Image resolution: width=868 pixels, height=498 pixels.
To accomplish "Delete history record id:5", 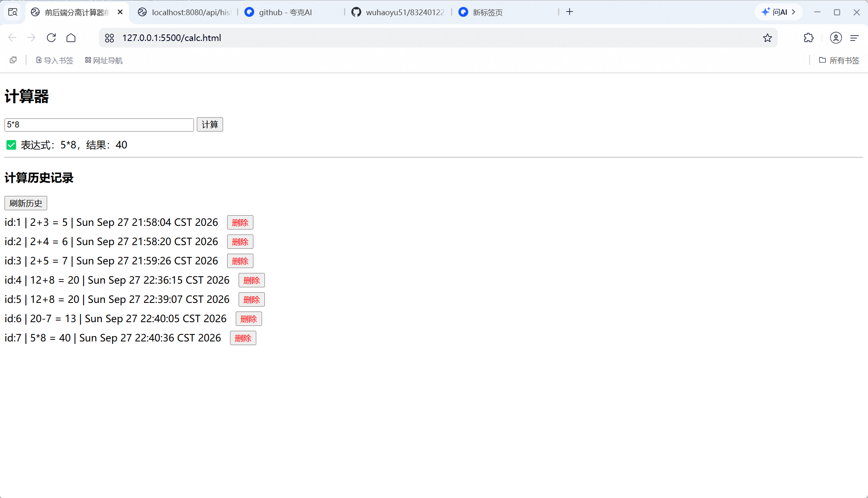I will pos(252,300).
